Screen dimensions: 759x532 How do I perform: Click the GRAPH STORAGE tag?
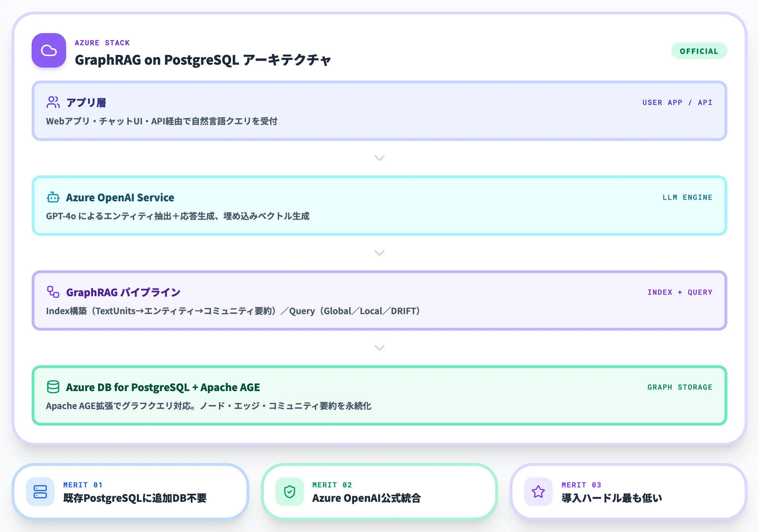(x=680, y=387)
